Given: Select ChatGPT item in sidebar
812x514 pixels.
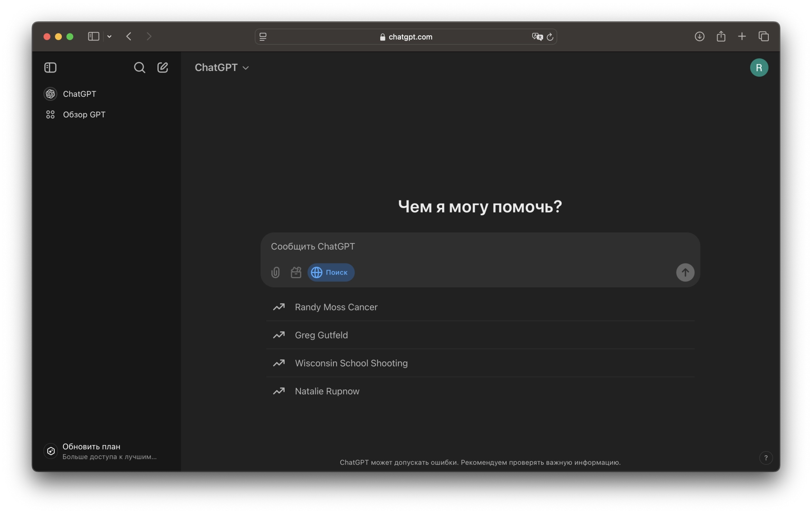Looking at the screenshot, I should pyautogui.click(x=79, y=94).
